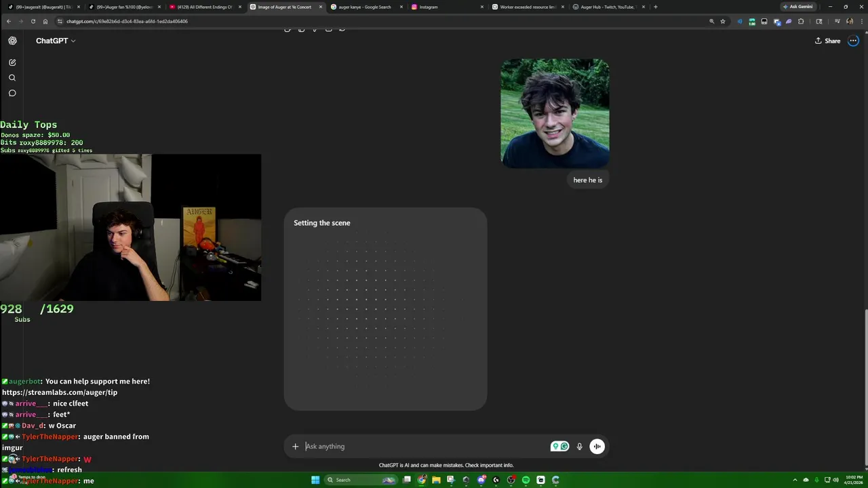The image size is (868, 488).
Task: Open Spotify from the taskbar
Action: point(526,480)
